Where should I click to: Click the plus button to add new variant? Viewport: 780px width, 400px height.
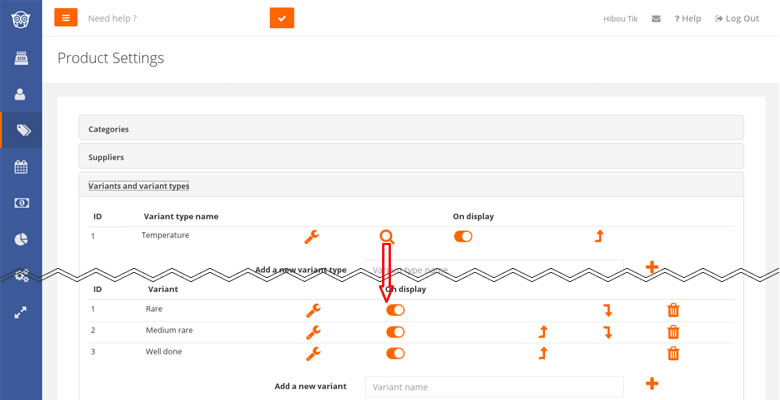coord(652,384)
